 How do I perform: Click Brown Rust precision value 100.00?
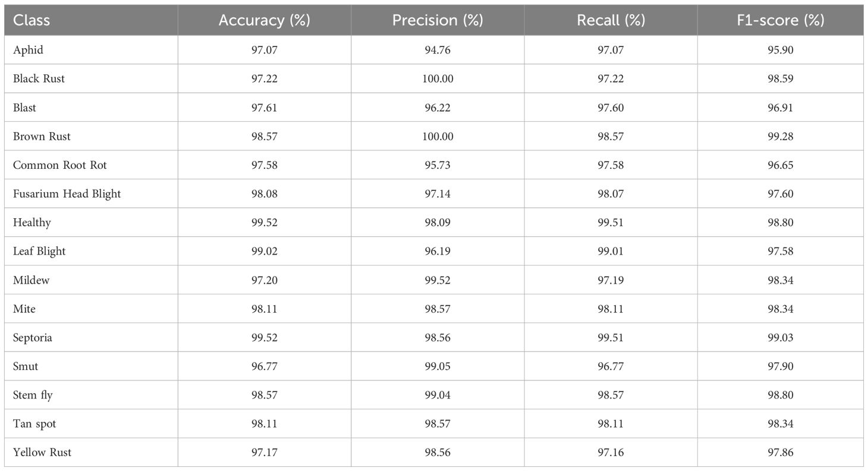(438, 136)
